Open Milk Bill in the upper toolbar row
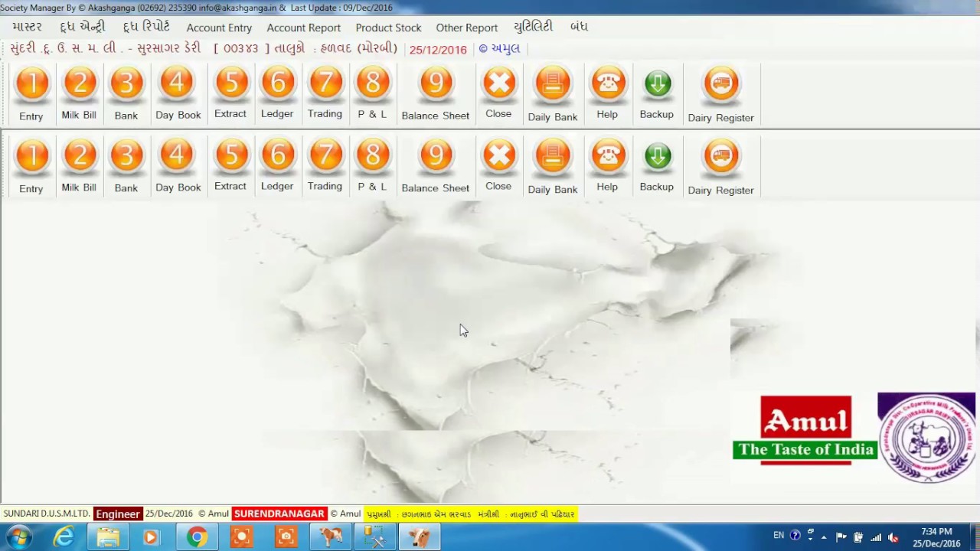This screenshot has height=551, width=980. [79, 93]
